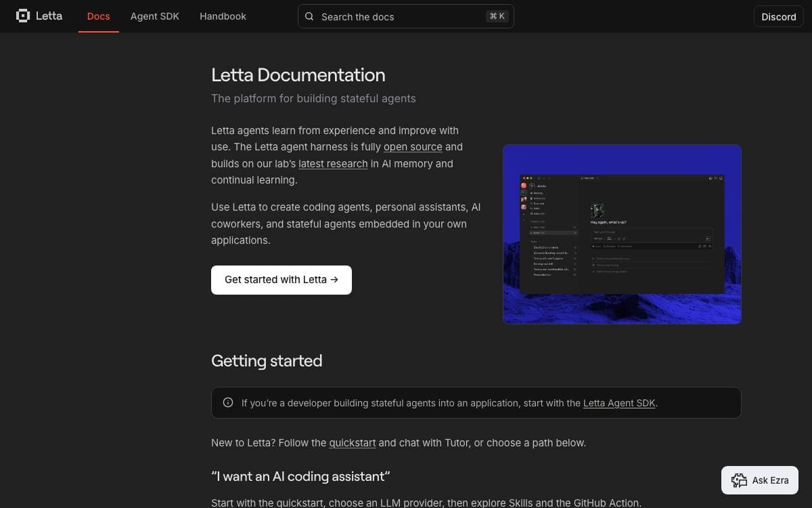Open the Handbook tab
Image resolution: width=812 pixels, height=508 pixels.
(223, 16)
